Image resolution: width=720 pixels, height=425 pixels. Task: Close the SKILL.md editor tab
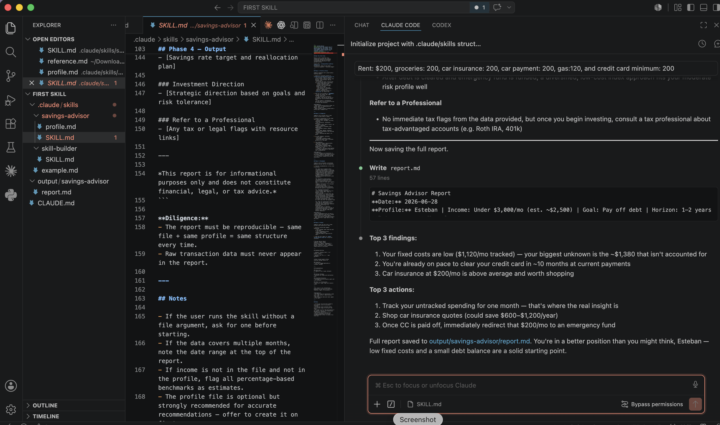tap(253, 25)
